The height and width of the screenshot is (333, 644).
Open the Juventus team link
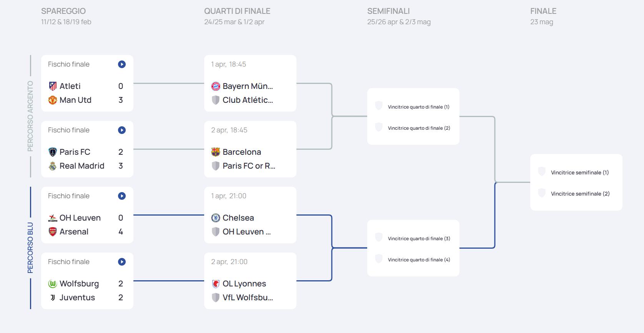[77, 298]
